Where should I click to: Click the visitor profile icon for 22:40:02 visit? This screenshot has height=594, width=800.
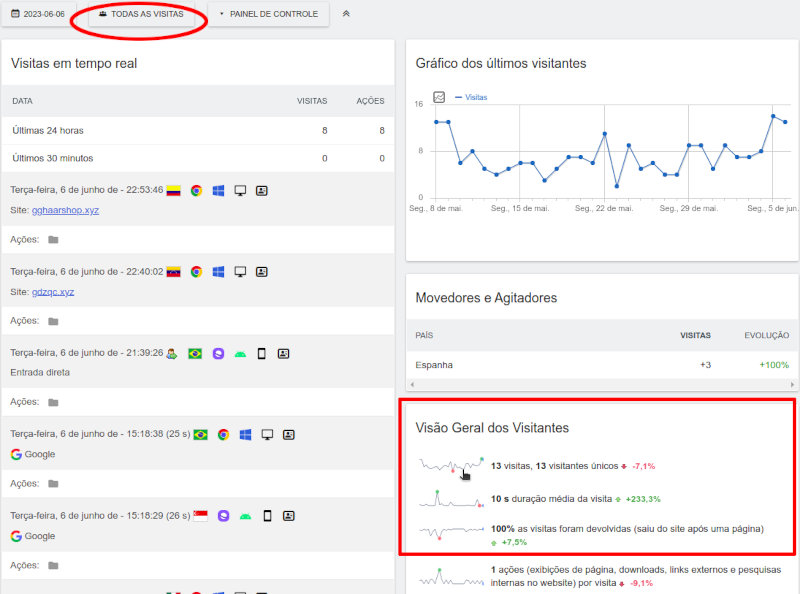click(x=261, y=271)
